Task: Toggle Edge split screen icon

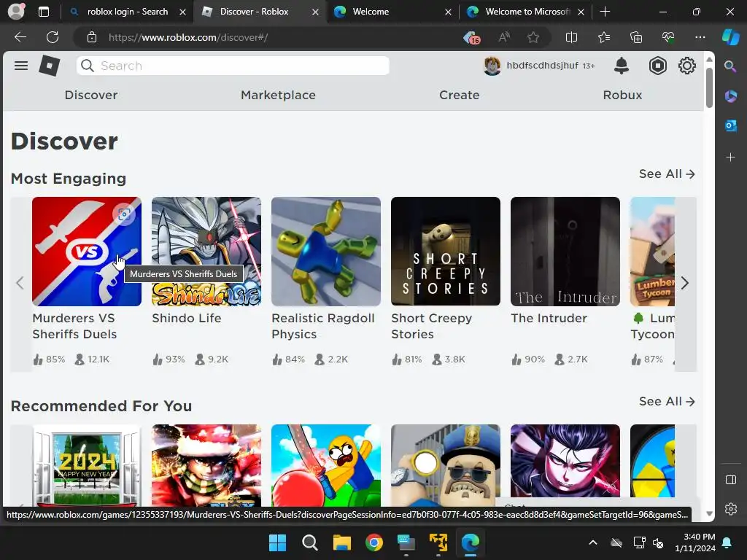Action: [571, 37]
